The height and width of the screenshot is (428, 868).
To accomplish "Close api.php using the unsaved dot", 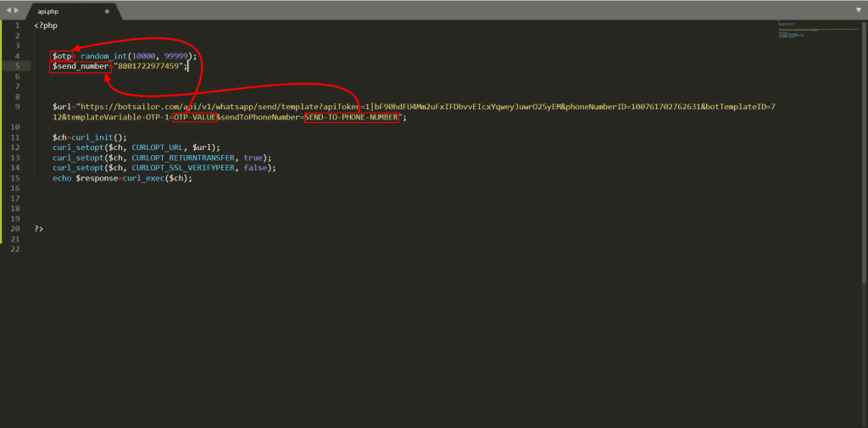I will click(106, 12).
